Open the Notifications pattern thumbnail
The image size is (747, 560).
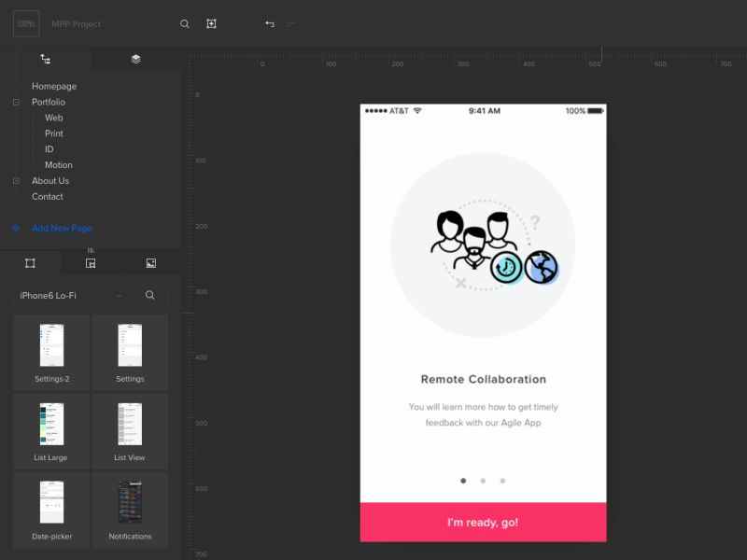coord(130,510)
